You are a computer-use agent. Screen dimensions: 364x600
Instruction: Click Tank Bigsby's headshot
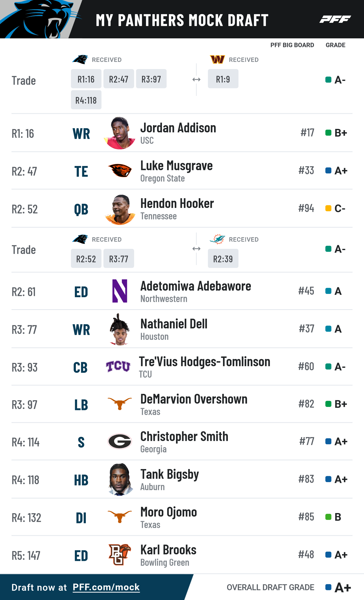120,479
